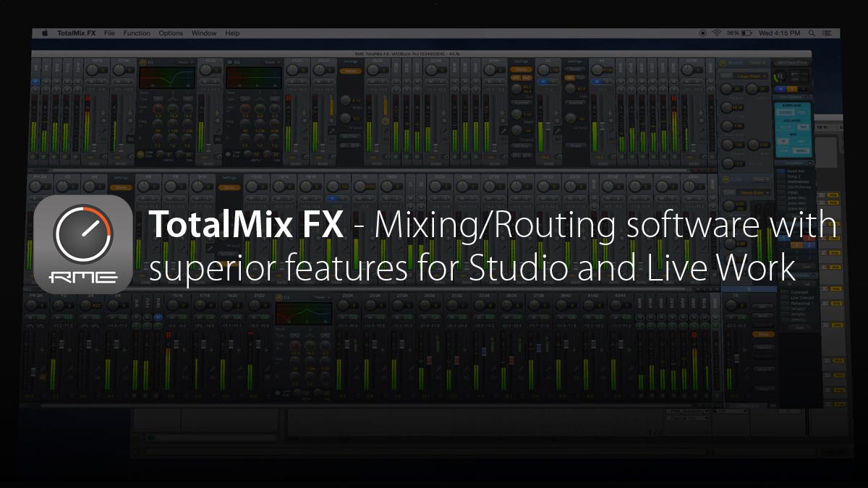Toggle the Reverb power icon
Screen dimensions: 868x488
pyautogui.click(x=721, y=64)
